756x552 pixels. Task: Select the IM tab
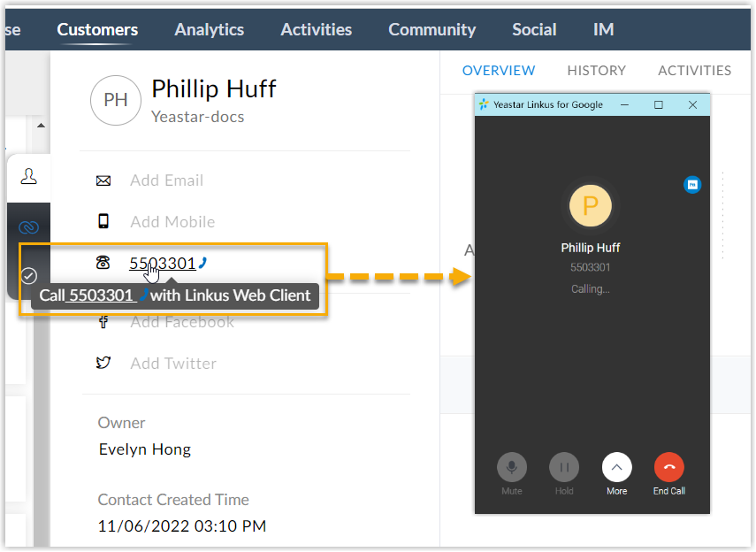pyautogui.click(x=604, y=29)
